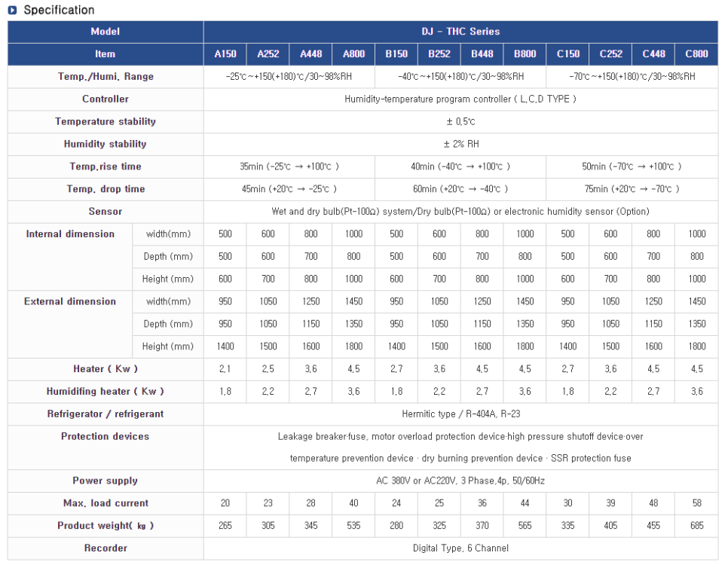This screenshot has width=728, height=571.
Task: Click the AC 380V power supply value
Action: [460, 481]
